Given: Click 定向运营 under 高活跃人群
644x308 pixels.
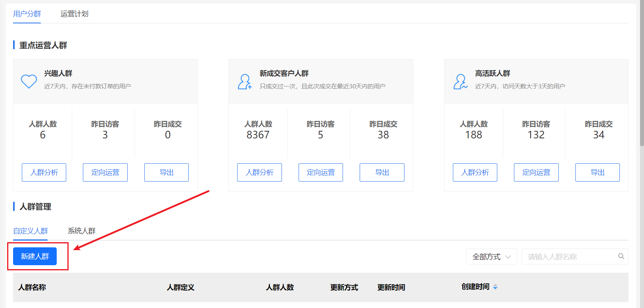Looking at the screenshot, I should click(x=536, y=172).
